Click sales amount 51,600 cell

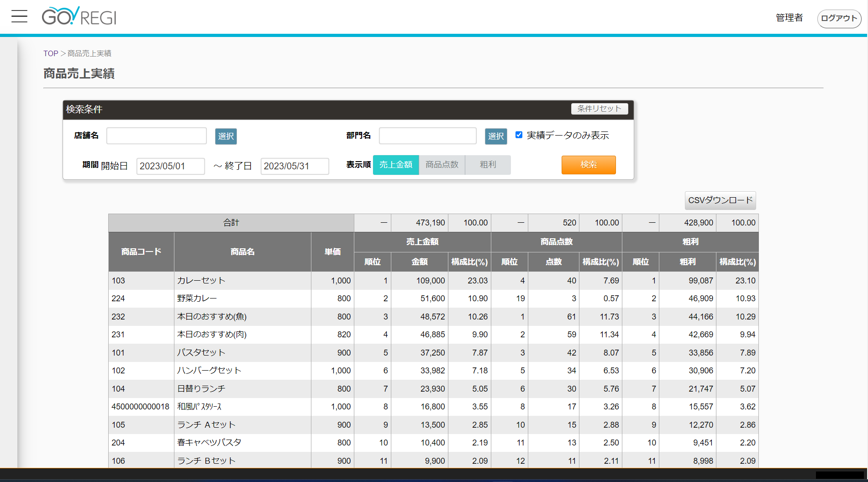(420, 299)
